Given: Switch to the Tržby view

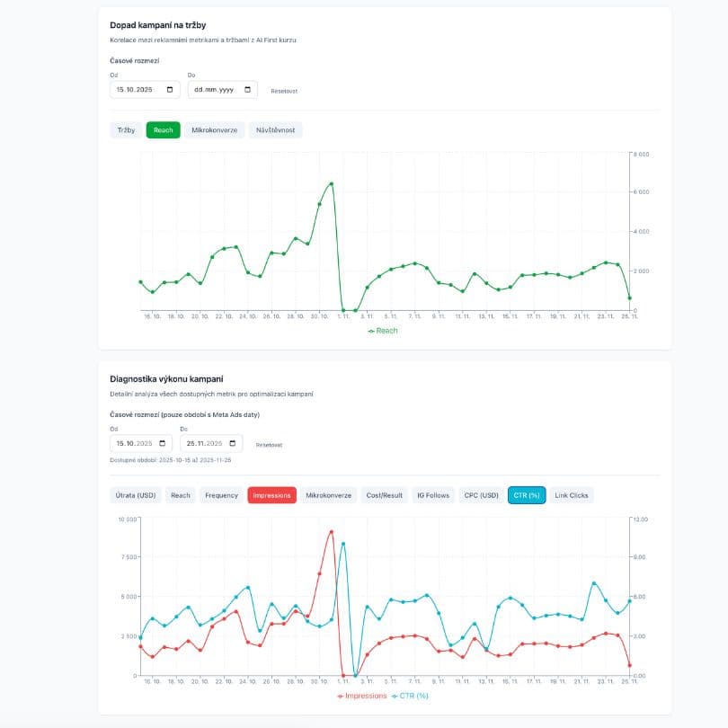Looking at the screenshot, I should (x=126, y=129).
